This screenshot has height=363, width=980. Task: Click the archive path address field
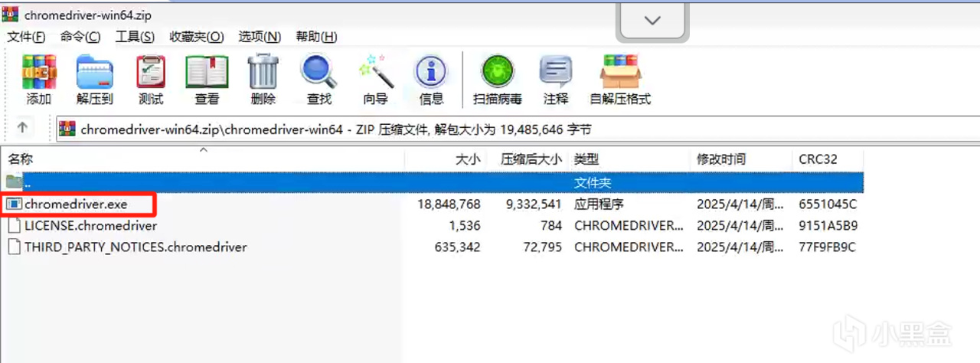click(518, 129)
